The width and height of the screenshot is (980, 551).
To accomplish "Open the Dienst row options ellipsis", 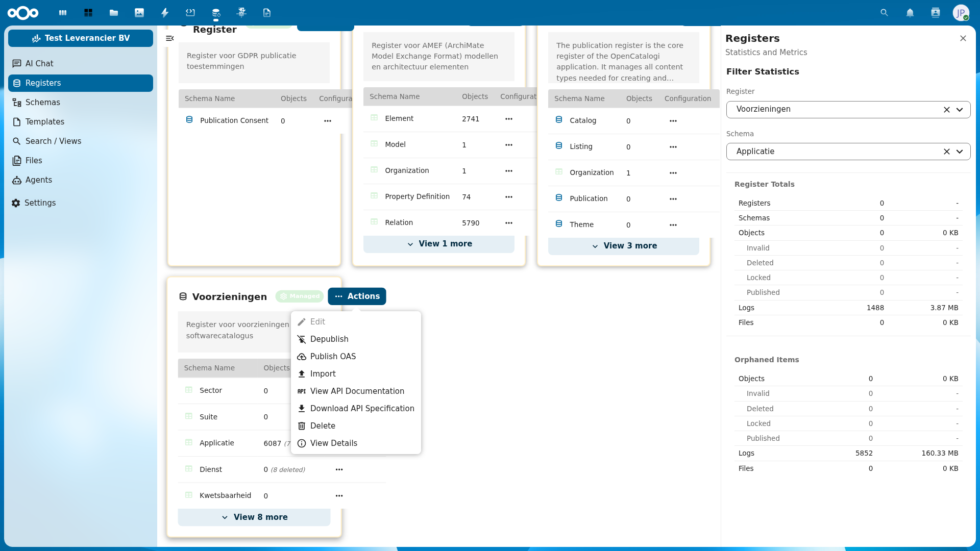I will [339, 469].
